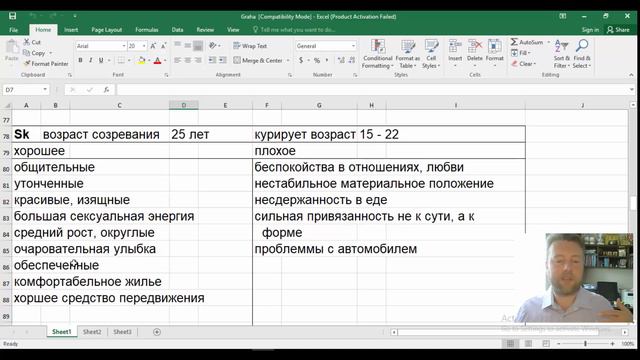Open the File tab
640x360 pixels.
[13, 30]
